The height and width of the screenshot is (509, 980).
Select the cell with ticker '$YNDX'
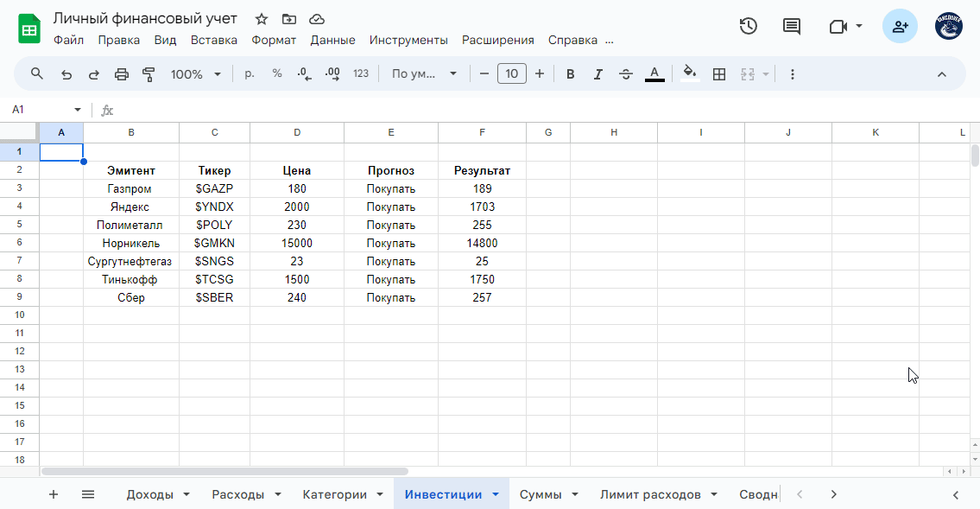tap(214, 207)
